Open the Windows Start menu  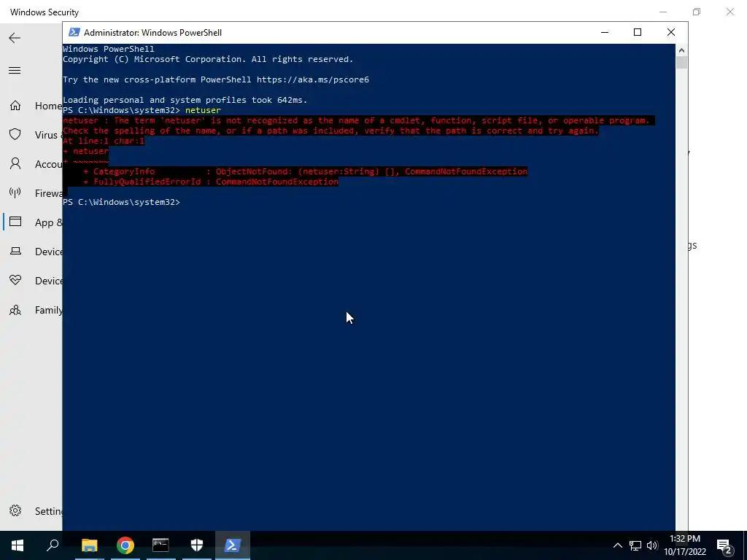tap(18, 545)
